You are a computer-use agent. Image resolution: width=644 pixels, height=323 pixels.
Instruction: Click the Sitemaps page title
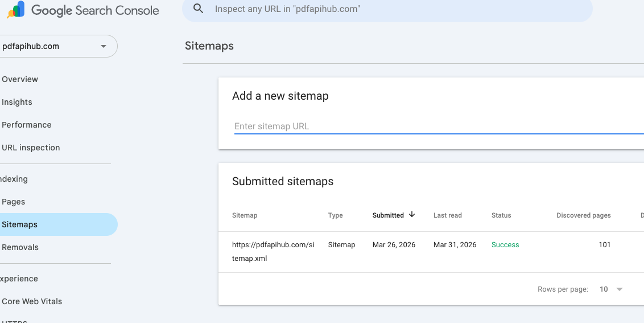point(209,46)
